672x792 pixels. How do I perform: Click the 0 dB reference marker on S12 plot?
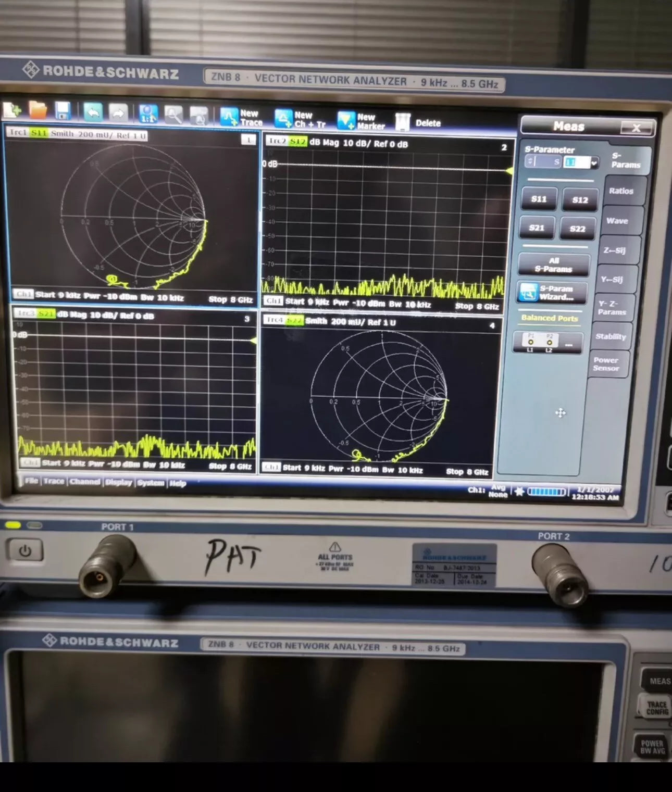[x=509, y=171]
